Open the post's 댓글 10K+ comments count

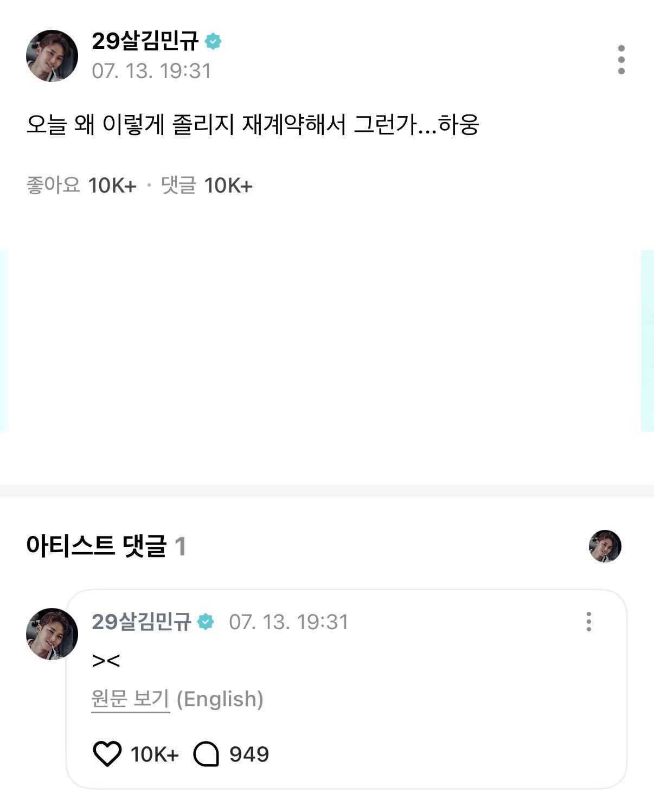[207, 186]
